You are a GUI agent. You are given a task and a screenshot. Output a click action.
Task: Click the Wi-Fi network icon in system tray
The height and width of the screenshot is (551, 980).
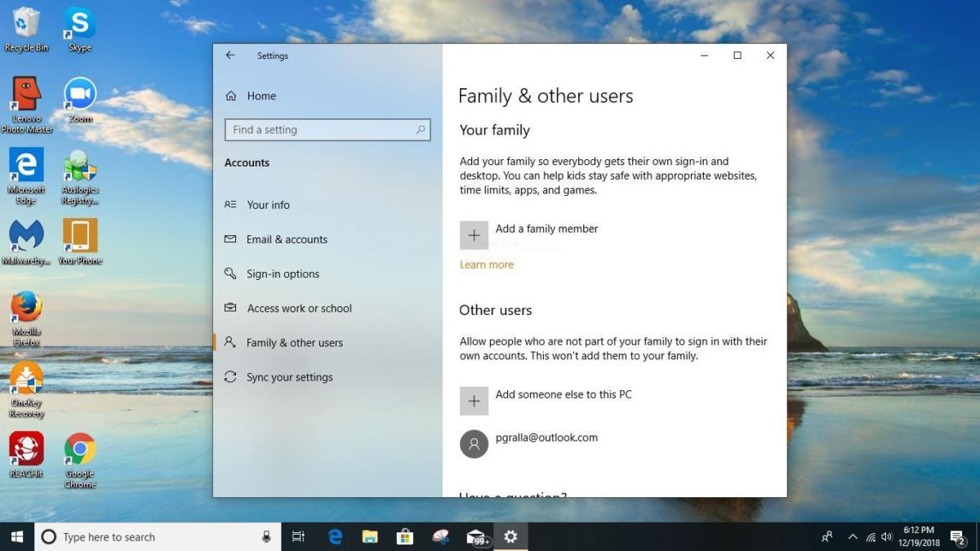tap(871, 536)
